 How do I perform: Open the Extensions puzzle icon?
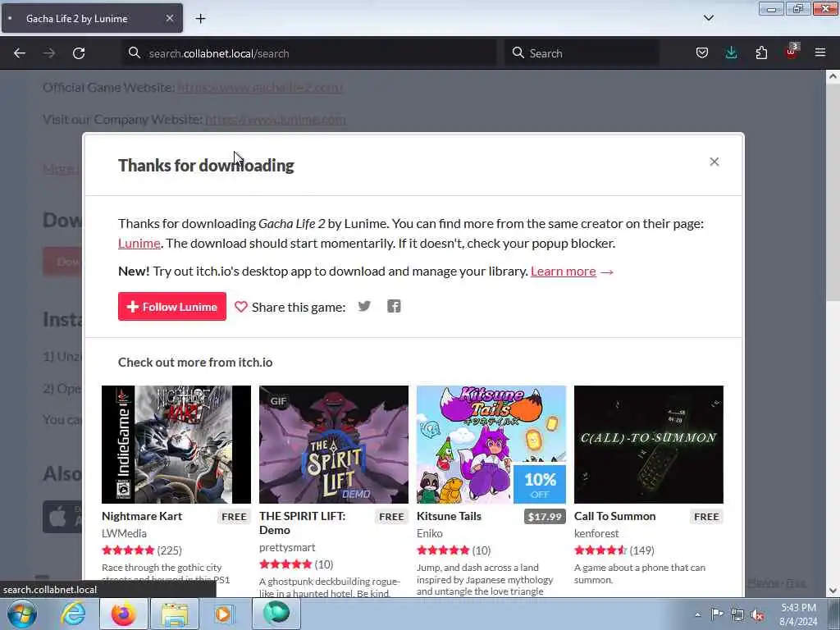761,52
